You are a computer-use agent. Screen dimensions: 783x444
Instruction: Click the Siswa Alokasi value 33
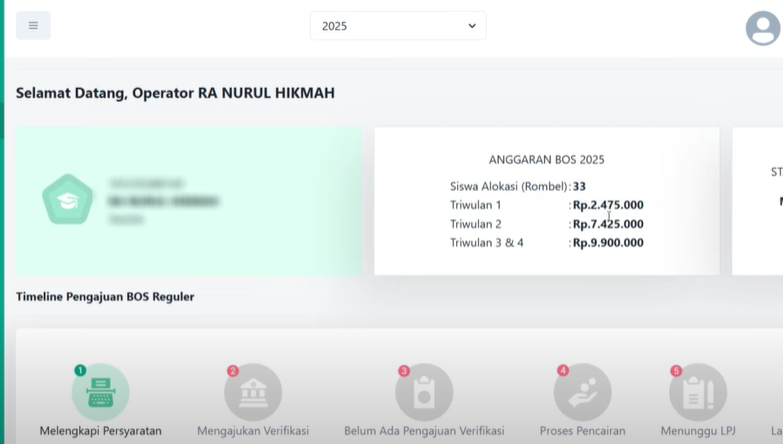pos(579,186)
